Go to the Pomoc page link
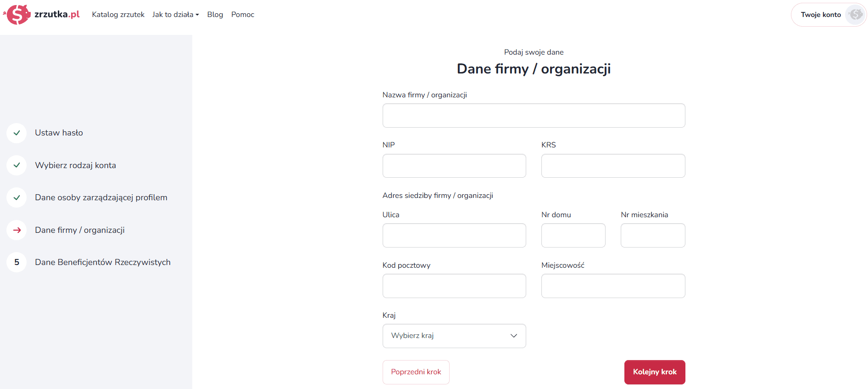 (x=243, y=15)
